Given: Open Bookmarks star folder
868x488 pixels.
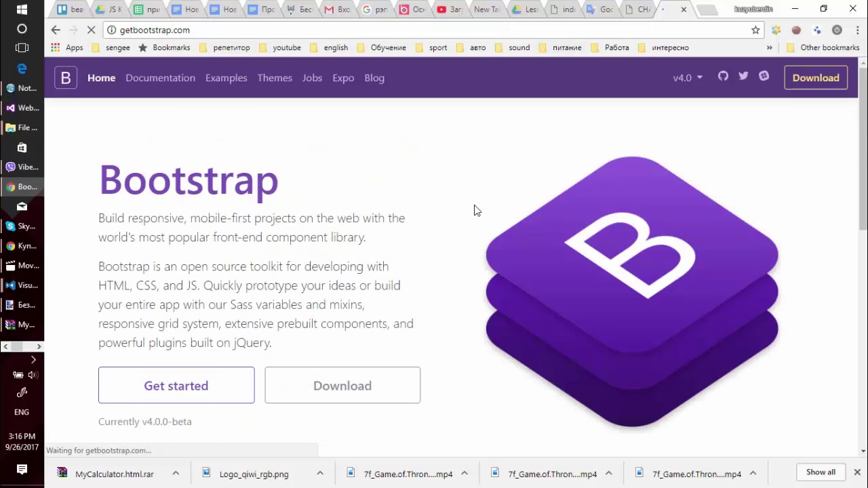Looking at the screenshot, I should pyautogui.click(x=164, y=47).
